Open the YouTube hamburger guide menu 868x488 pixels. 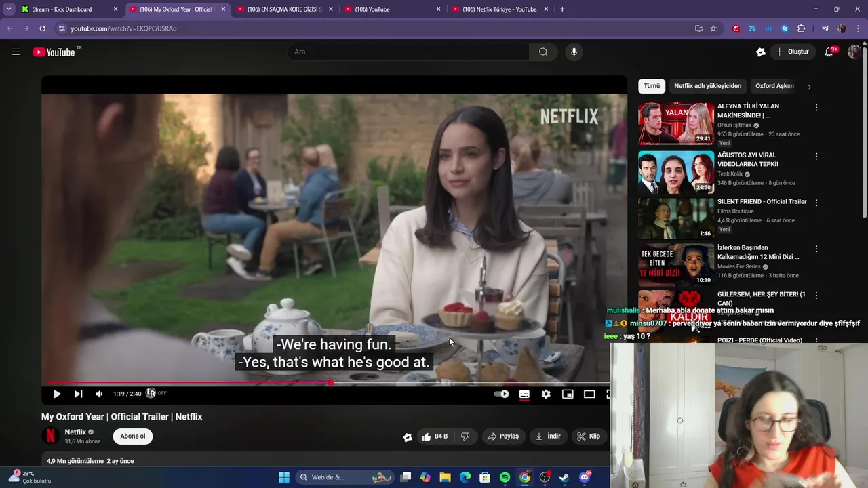click(x=16, y=52)
